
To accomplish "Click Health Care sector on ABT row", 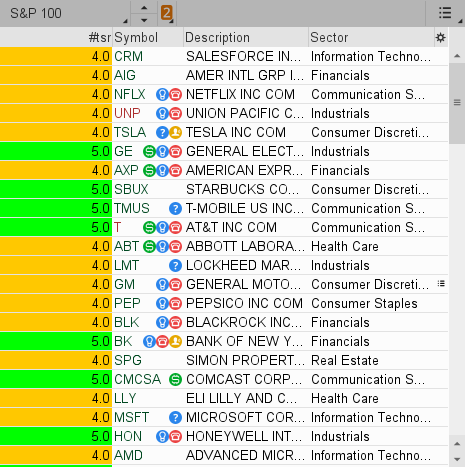I will click(345, 247).
